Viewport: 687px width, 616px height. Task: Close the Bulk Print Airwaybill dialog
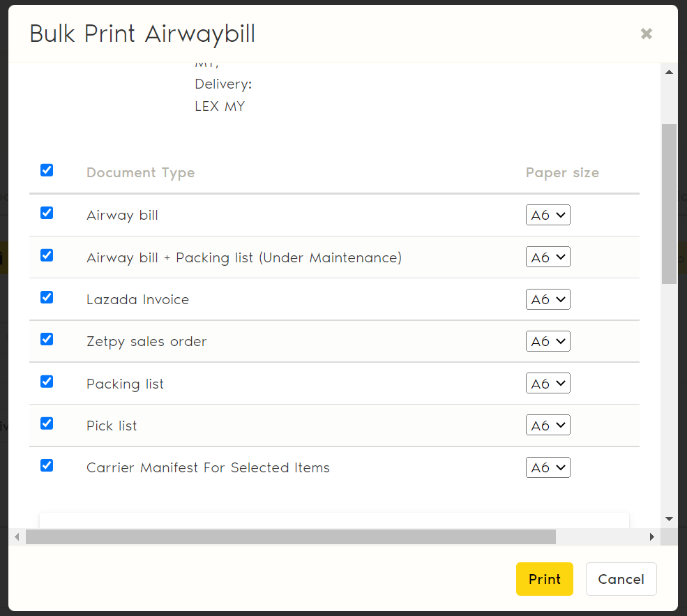click(x=646, y=33)
